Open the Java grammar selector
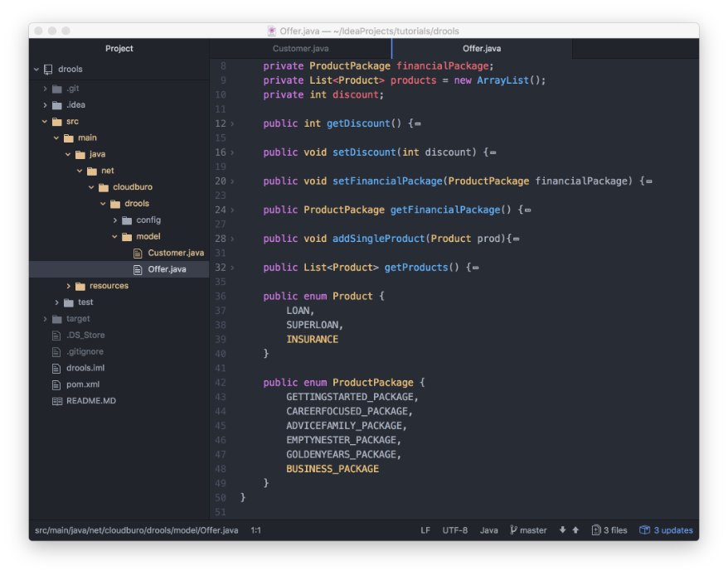 (488, 530)
